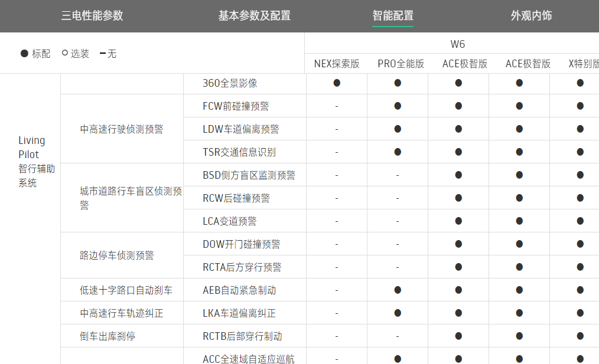Click the LKA车道偏离纠正 dot under PRO全能版
Viewport: 599px width, 364px height.
tap(398, 313)
